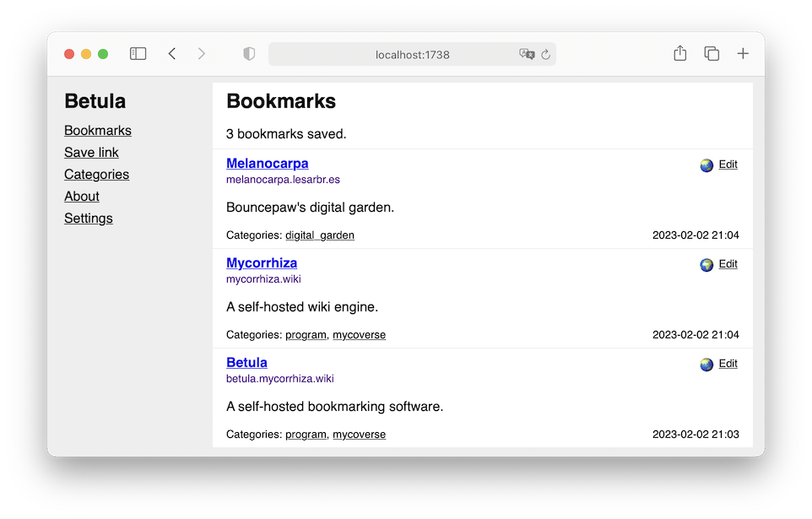
Task: Open the About page link
Action: coord(82,197)
